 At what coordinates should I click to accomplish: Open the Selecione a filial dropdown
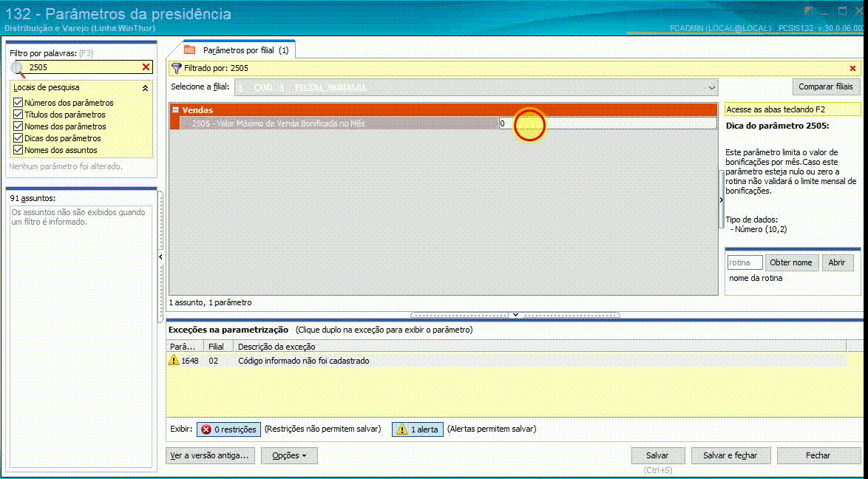tap(712, 87)
